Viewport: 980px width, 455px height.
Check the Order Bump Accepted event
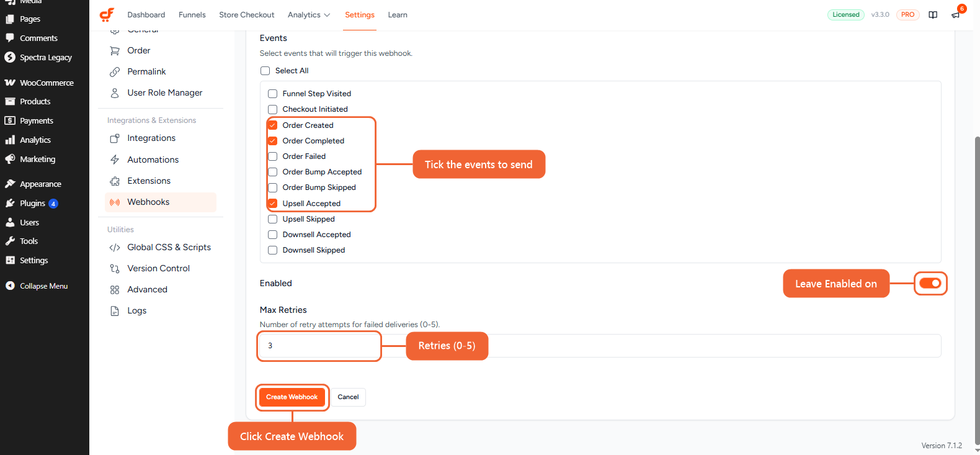coord(273,172)
